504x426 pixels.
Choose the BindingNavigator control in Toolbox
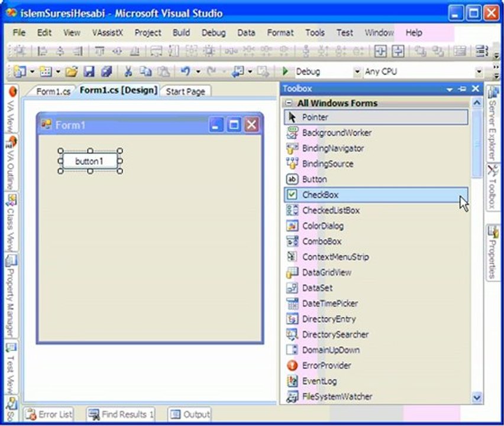point(376,149)
